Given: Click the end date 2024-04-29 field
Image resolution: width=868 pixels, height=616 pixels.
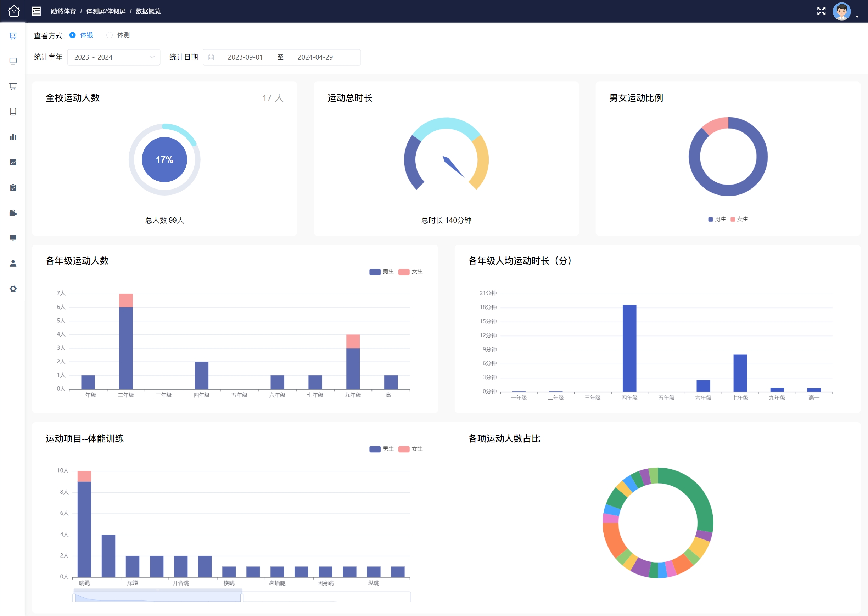Looking at the screenshot, I should point(315,57).
